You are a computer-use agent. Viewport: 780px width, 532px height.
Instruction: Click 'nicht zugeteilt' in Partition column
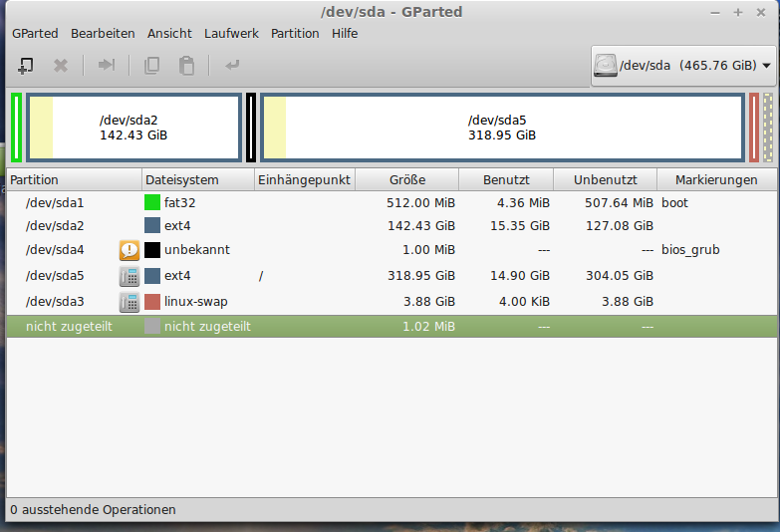pos(69,327)
